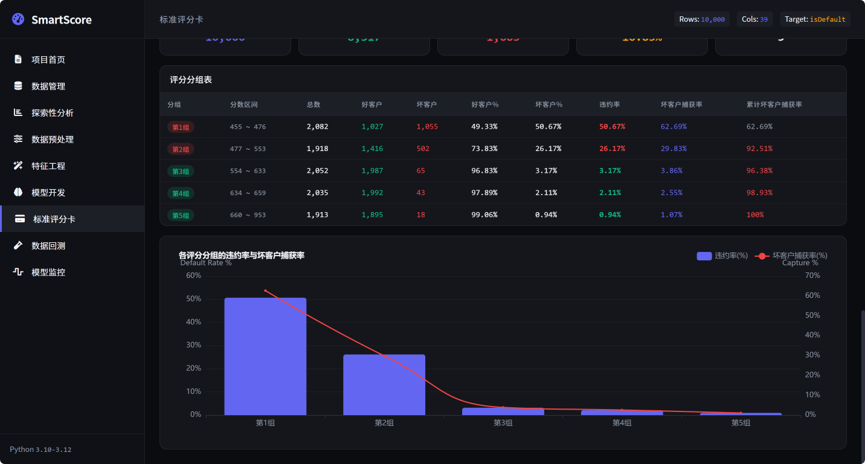865x464 pixels.
Task: Click the 第4组 badge in table
Action: click(x=180, y=193)
